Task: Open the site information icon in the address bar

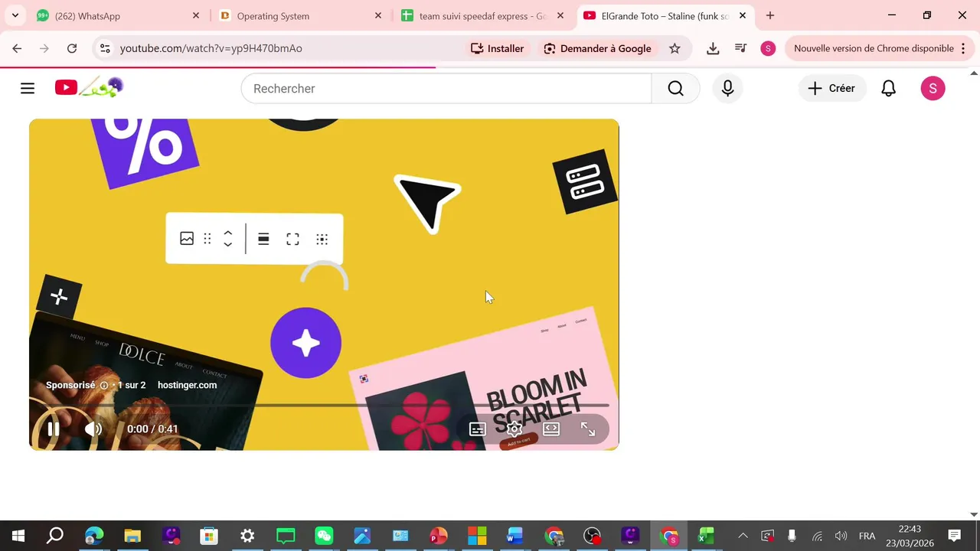Action: [x=106, y=48]
